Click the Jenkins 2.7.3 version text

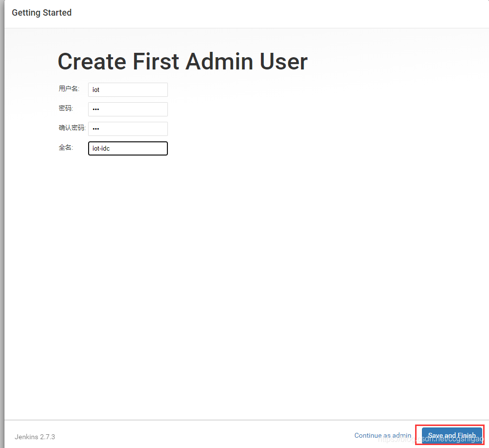coord(35,437)
